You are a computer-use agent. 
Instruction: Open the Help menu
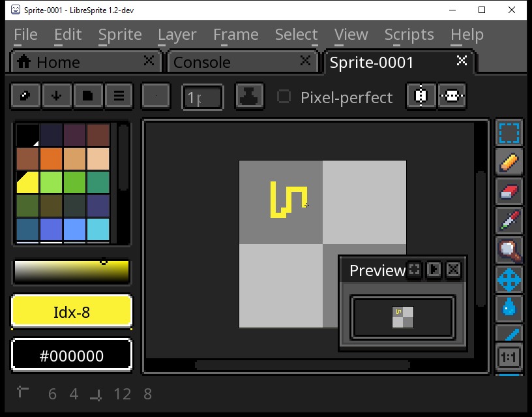click(467, 35)
